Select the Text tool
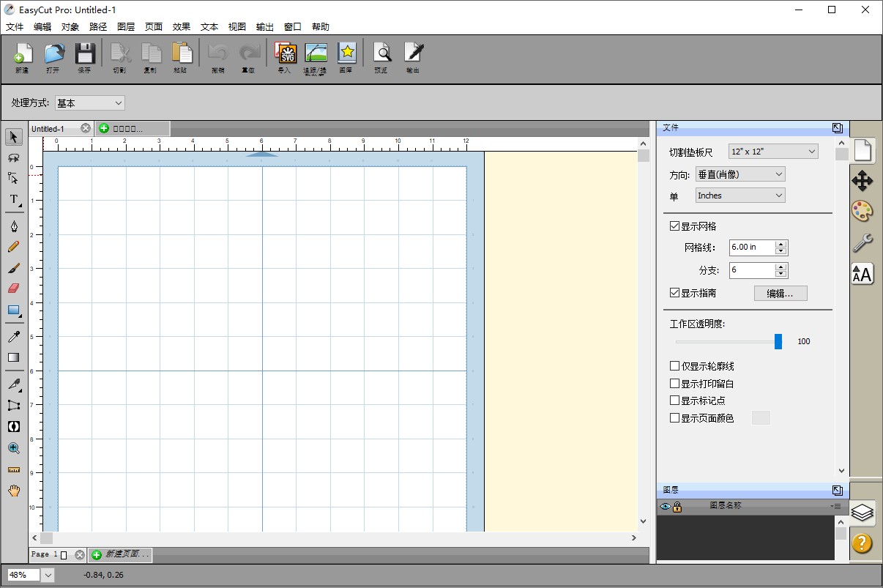 (x=14, y=199)
